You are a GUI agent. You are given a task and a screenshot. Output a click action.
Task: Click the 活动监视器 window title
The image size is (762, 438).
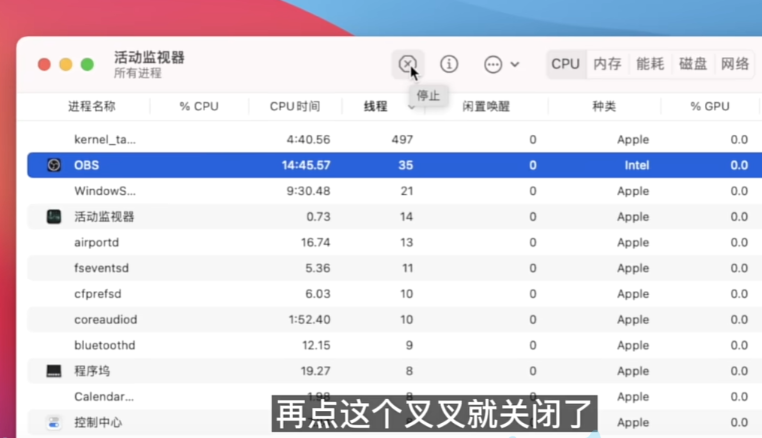click(149, 57)
